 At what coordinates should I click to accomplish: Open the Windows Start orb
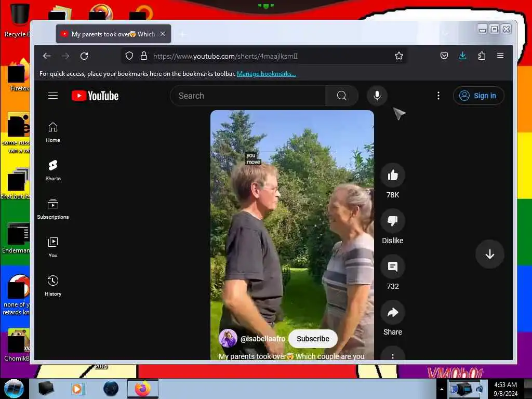point(14,389)
